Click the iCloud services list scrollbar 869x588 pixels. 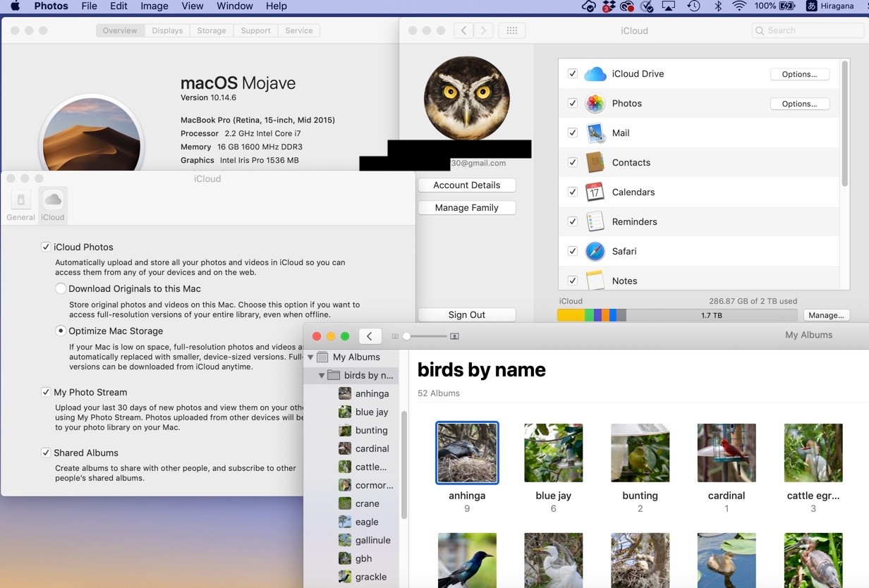(x=844, y=123)
